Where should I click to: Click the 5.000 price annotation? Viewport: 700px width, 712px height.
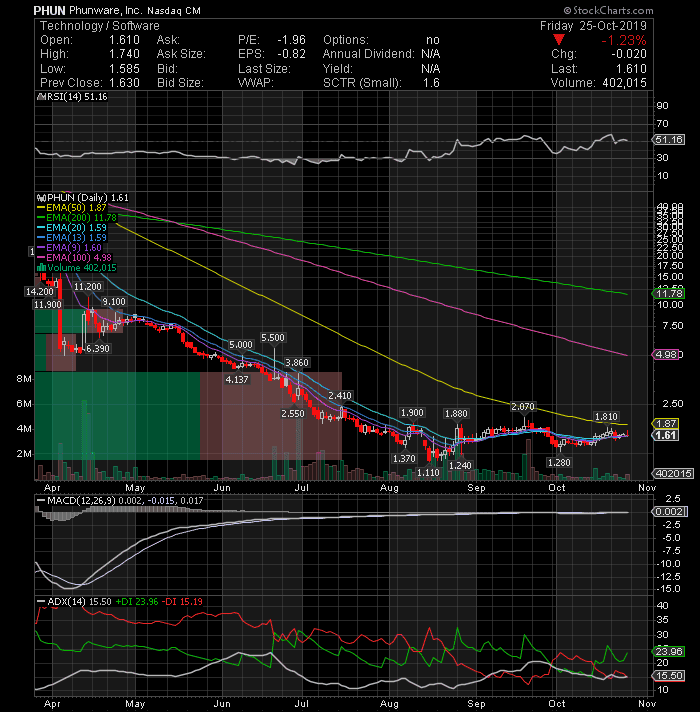(x=241, y=345)
